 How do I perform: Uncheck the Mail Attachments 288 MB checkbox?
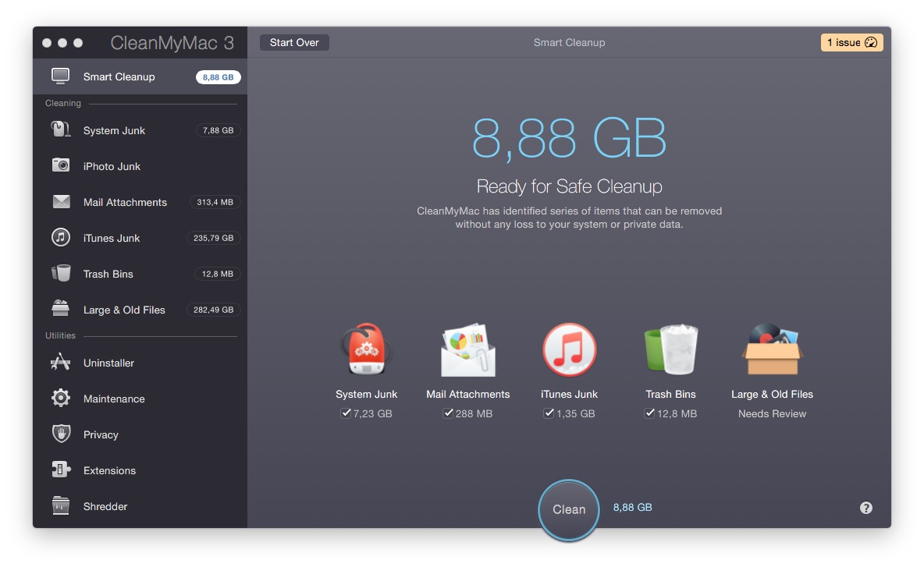pyautogui.click(x=448, y=413)
